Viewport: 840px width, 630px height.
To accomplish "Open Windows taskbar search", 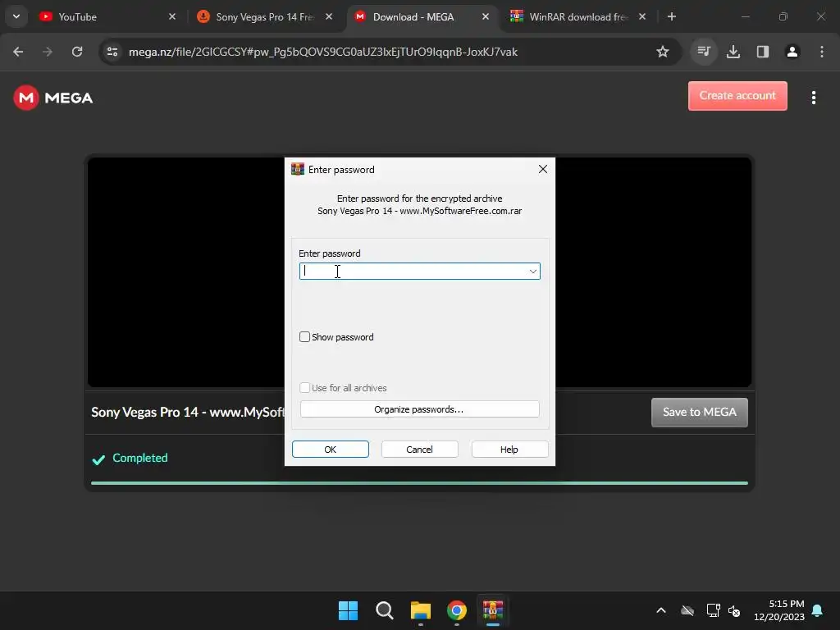I will 385,610.
